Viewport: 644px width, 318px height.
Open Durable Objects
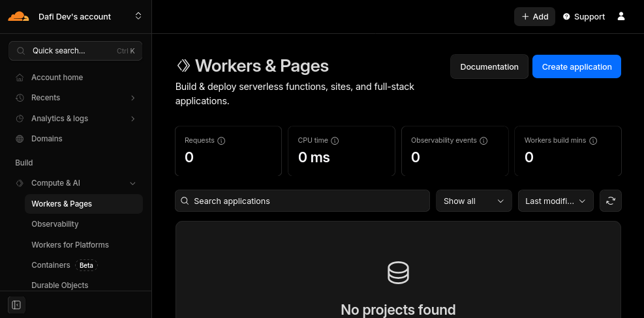click(60, 285)
